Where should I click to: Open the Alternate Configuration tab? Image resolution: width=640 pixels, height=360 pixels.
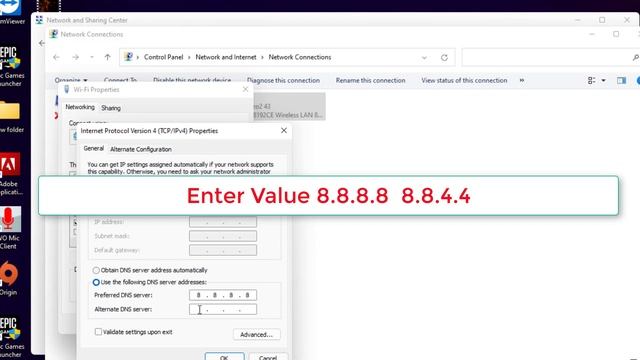pos(141,149)
